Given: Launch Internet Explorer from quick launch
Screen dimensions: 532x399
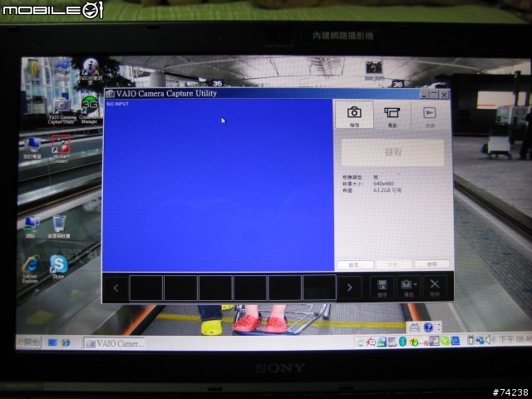Looking at the screenshot, I should point(66,343).
